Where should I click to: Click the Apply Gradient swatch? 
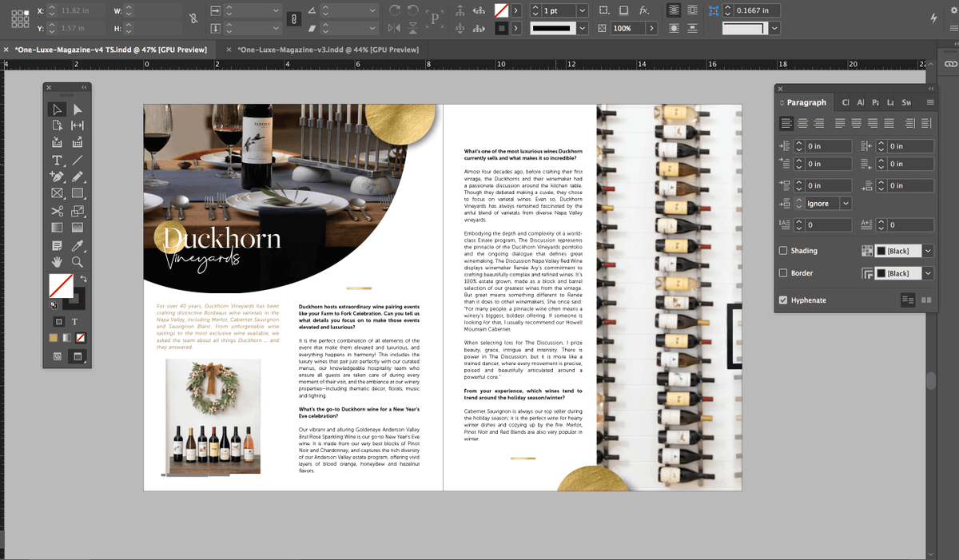(x=67, y=339)
